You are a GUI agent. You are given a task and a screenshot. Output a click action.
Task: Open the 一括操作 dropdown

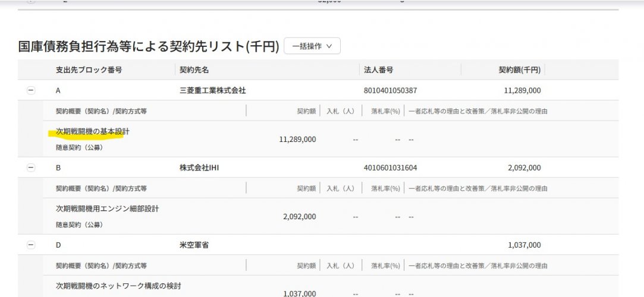point(312,46)
